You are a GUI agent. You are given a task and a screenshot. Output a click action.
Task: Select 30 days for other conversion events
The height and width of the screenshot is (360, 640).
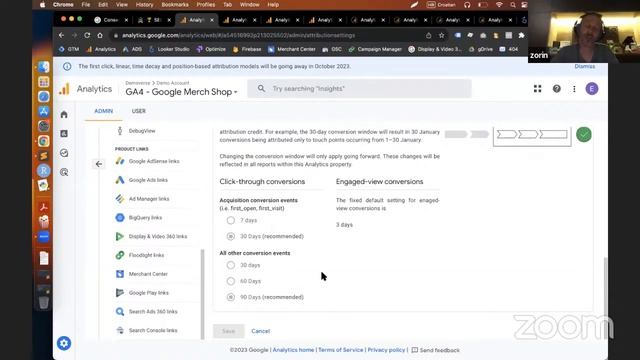click(231, 265)
